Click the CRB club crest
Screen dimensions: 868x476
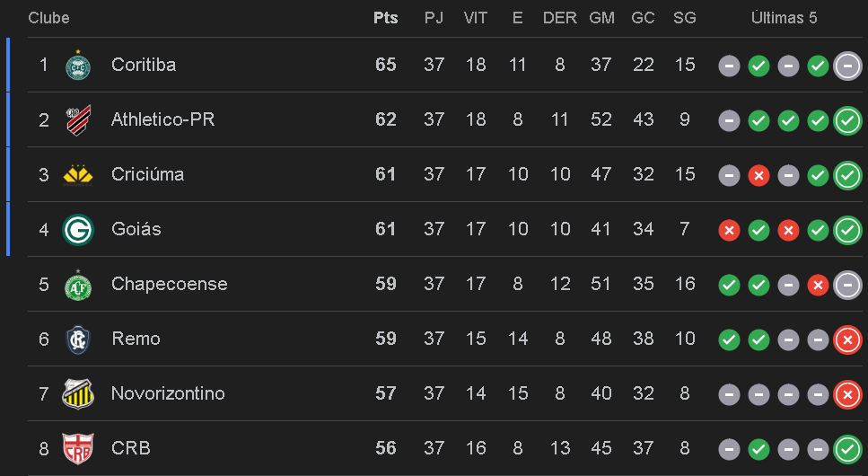[x=78, y=448]
